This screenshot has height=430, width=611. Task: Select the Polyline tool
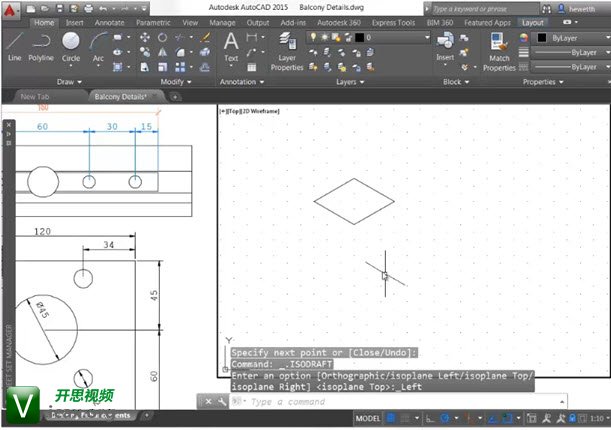coord(41,46)
